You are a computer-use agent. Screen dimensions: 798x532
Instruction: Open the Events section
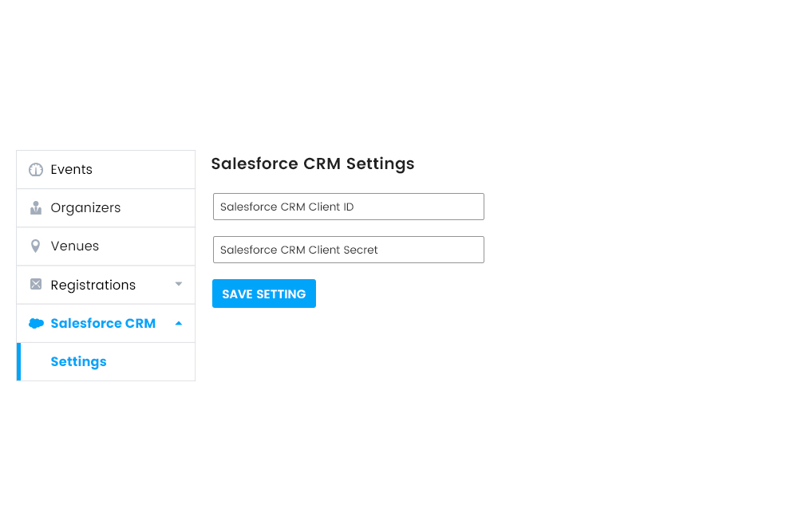(x=73, y=169)
